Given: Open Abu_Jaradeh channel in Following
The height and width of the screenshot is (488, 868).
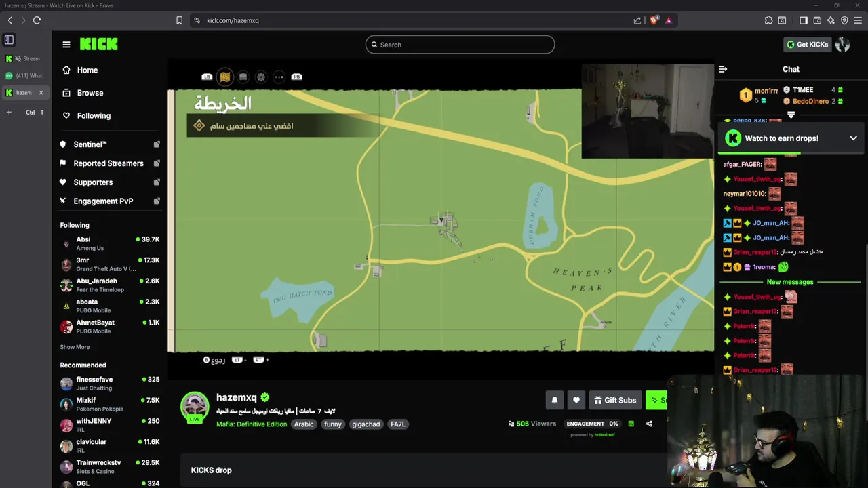Looking at the screenshot, I should [110, 285].
